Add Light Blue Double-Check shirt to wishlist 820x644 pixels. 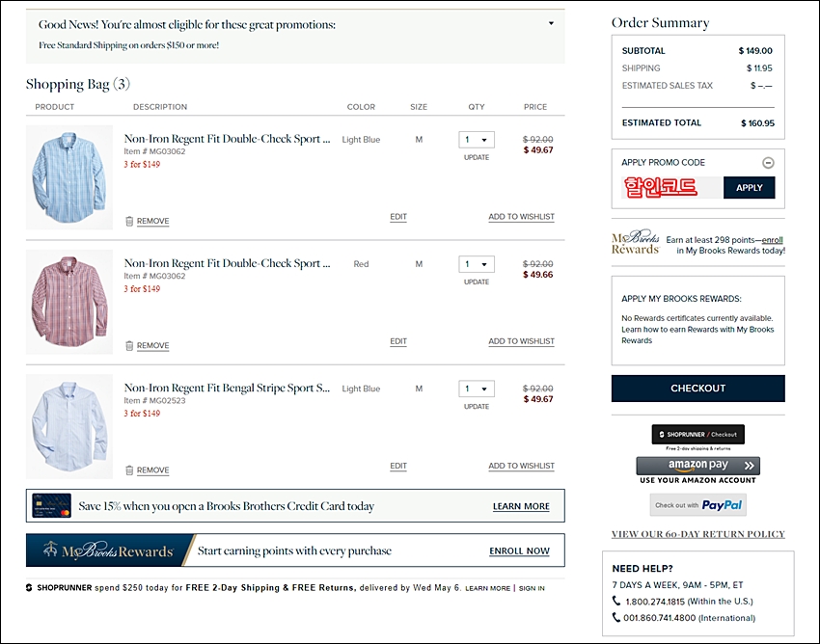pyautogui.click(x=521, y=217)
